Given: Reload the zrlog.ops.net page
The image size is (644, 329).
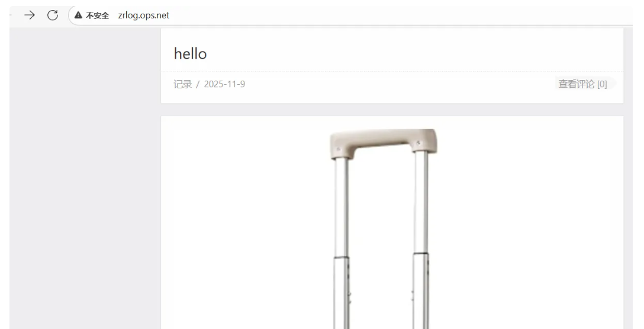Looking at the screenshot, I should pos(53,15).
